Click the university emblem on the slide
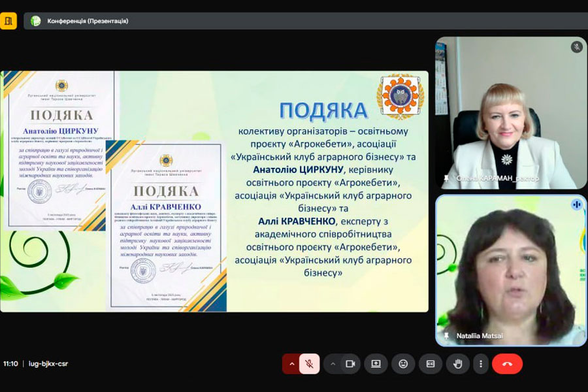The width and height of the screenshot is (588, 392). (400, 96)
